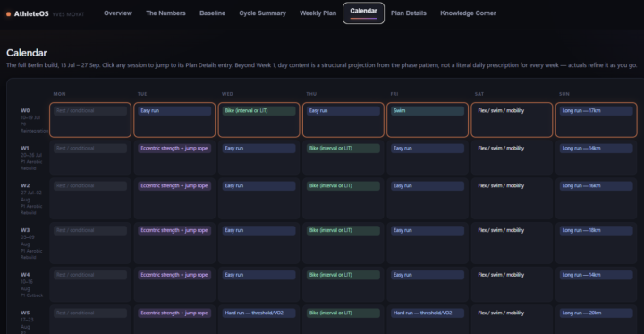
Task: Click the YVES MOYAT athlete name
Action: point(68,14)
